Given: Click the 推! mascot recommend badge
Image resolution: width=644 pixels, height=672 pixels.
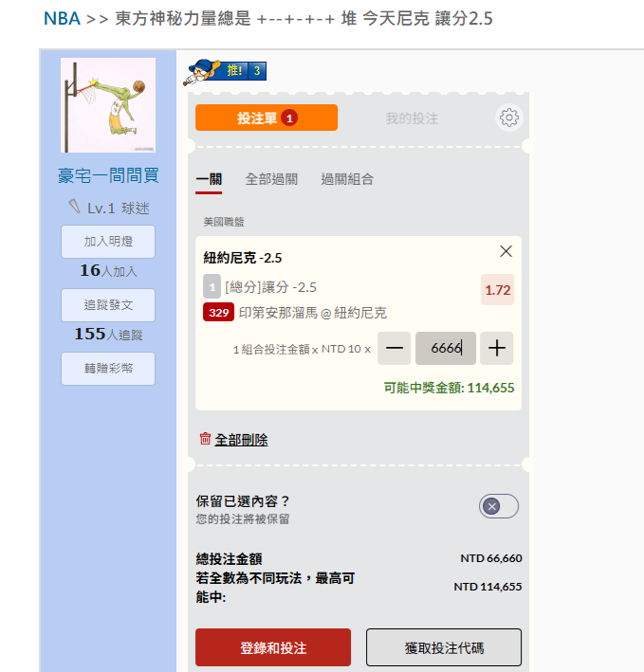Looking at the screenshot, I should (226, 71).
